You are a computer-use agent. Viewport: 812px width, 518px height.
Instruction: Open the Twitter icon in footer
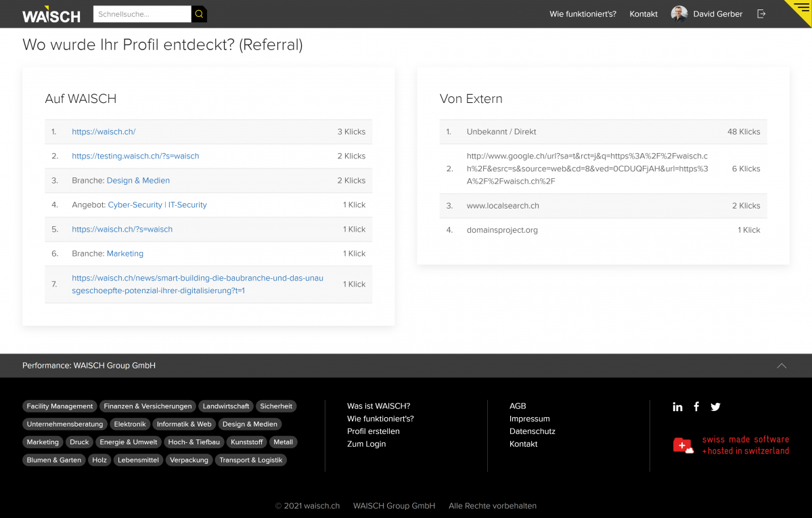(716, 407)
